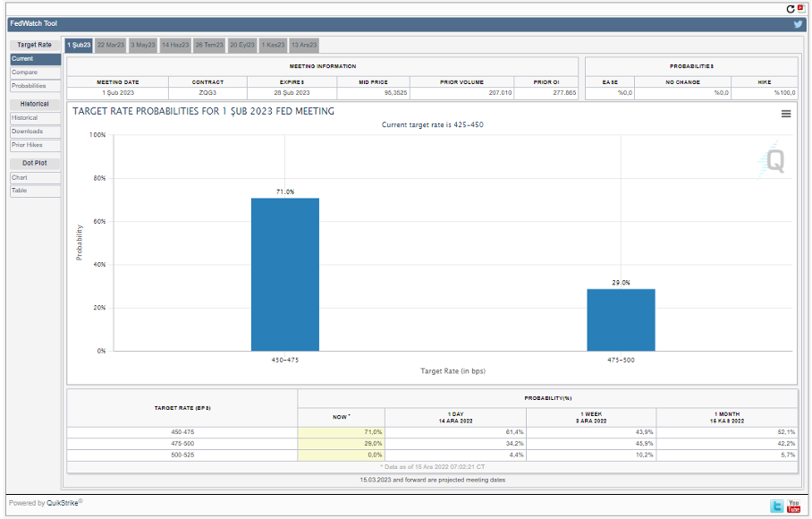Click the 71,0% NOW cell
The image size is (812, 519).
point(342,432)
